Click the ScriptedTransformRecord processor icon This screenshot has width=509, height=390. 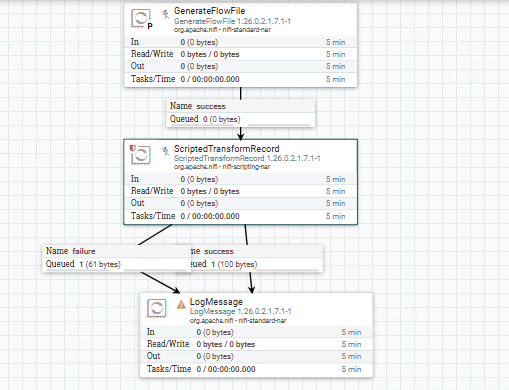pos(141,155)
